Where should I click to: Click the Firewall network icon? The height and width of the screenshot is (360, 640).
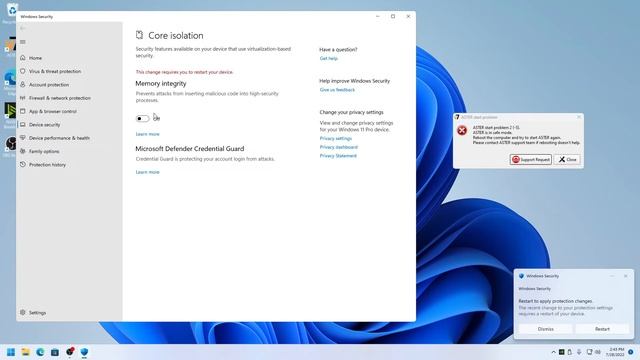pyautogui.click(x=23, y=98)
